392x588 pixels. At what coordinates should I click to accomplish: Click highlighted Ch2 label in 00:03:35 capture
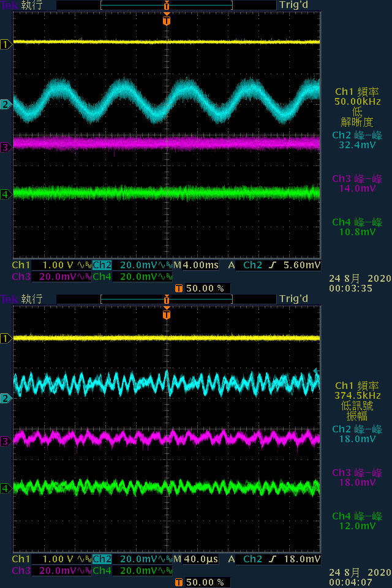[x=102, y=265]
